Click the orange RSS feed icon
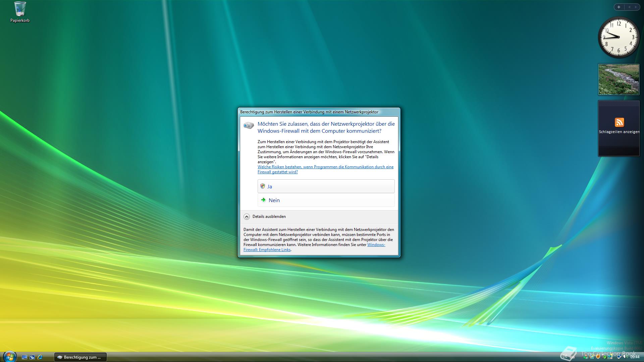 point(619,122)
